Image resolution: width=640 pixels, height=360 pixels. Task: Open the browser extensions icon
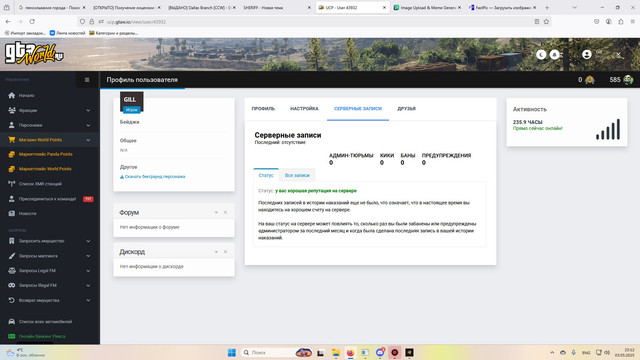click(x=620, y=22)
